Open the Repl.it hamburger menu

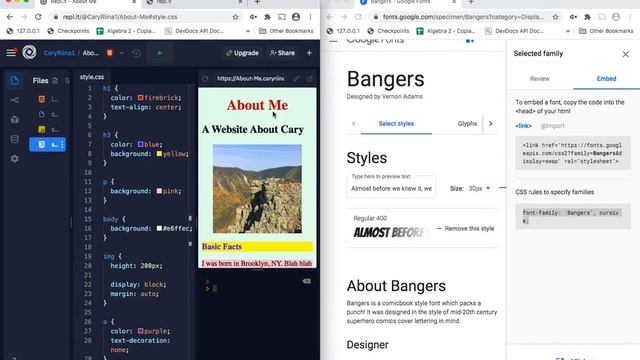tap(11, 53)
